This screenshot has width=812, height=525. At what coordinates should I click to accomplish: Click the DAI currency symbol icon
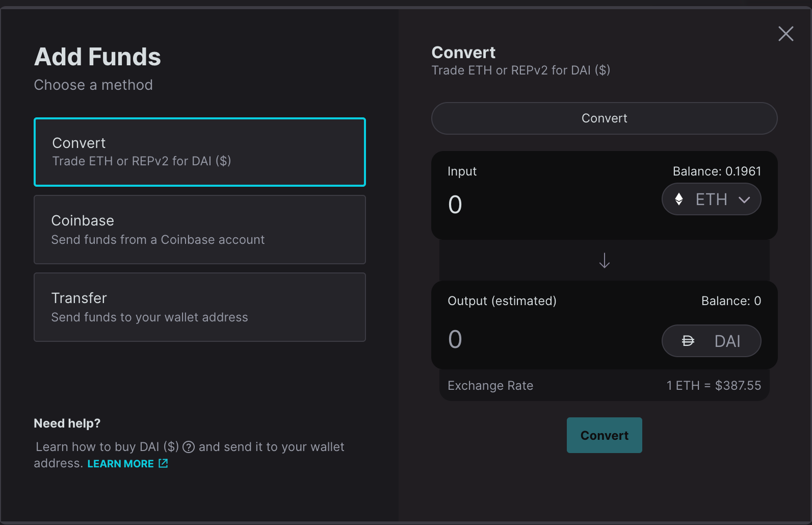tap(688, 341)
